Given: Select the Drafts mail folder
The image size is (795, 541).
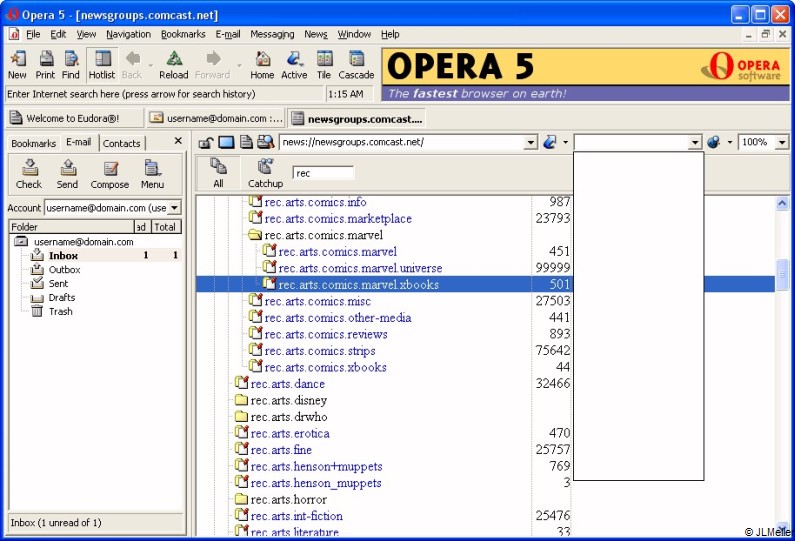Looking at the screenshot, I should pyautogui.click(x=62, y=298).
